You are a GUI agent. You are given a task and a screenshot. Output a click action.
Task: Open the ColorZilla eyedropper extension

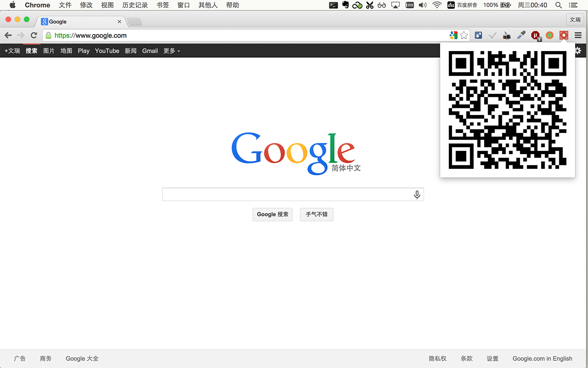(x=520, y=35)
